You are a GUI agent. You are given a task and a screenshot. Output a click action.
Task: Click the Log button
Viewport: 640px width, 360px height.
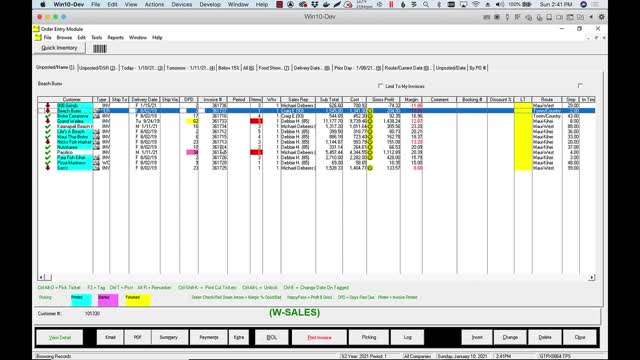pos(407,338)
